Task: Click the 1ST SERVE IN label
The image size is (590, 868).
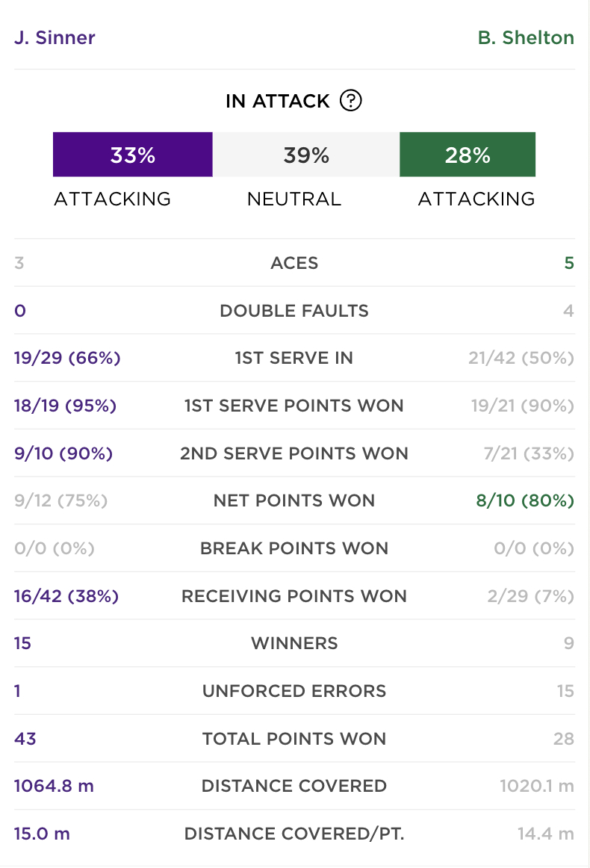Action: [x=294, y=358]
